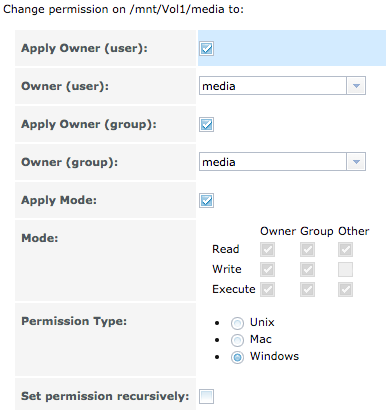Toggle Owner Write permission checkbox
Screen dimensions: 390x410
(x=267, y=270)
